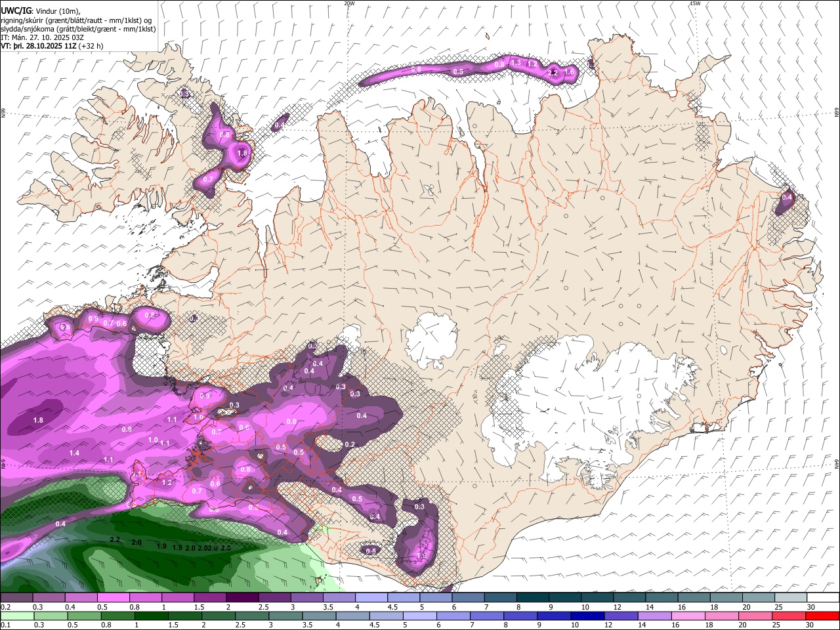Select light lavender upper legend swatch at 4

(371, 598)
